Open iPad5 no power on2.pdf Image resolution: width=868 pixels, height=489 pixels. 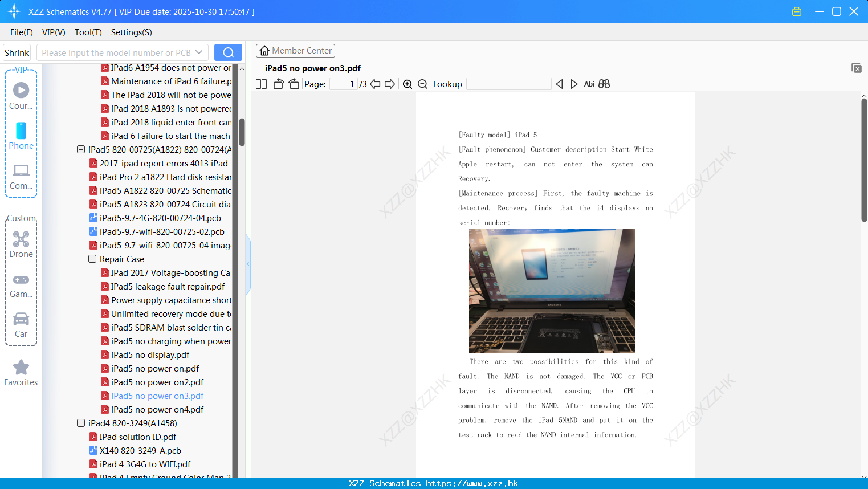(x=157, y=382)
